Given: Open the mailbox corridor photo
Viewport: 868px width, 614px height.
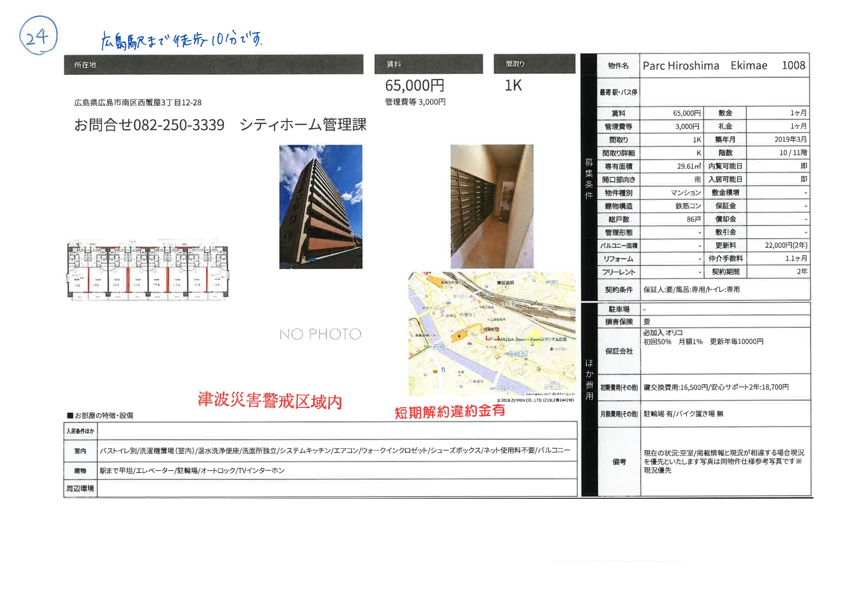Looking at the screenshot, I should pyautogui.click(x=492, y=206).
